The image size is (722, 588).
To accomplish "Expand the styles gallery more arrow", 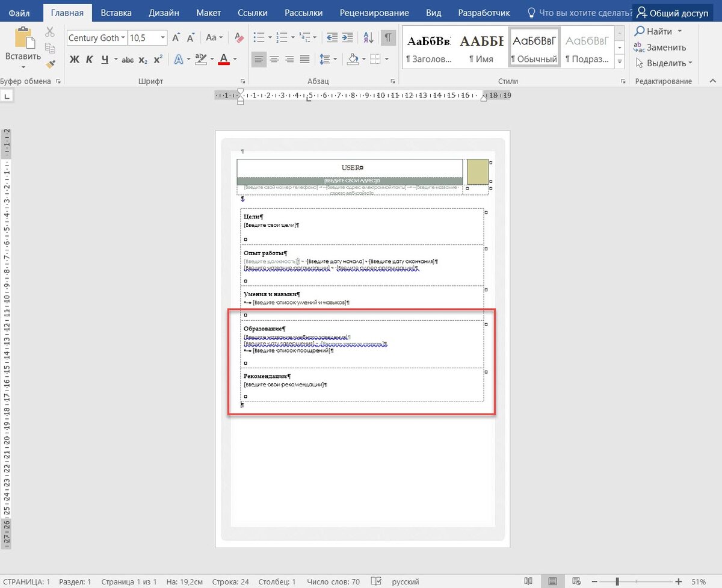I will tap(620, 62).
